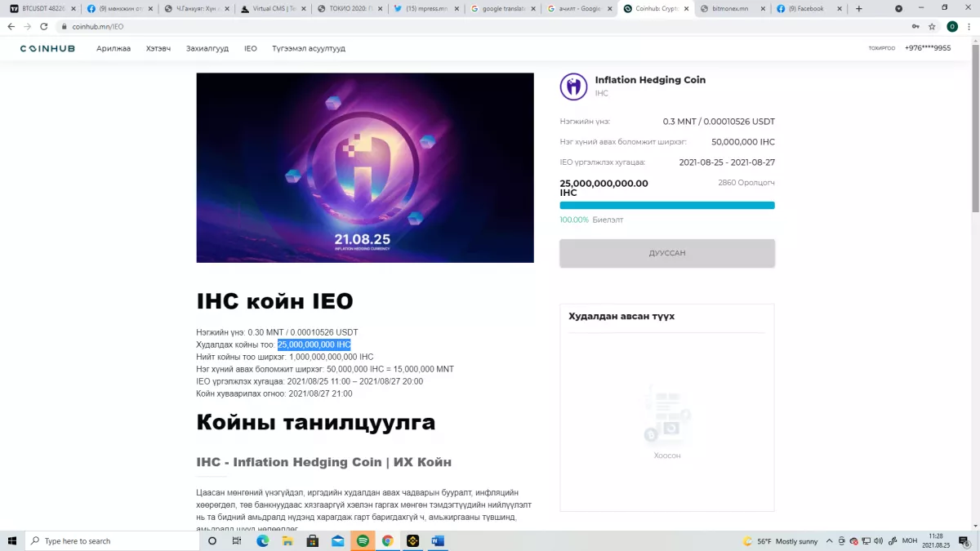Click the Coinhub logo
980x551 pixels.
(x=47, y=48)
